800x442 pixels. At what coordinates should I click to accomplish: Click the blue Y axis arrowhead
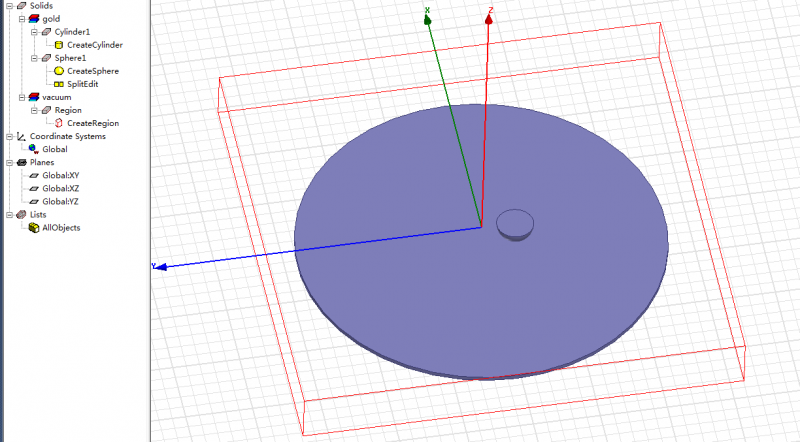click(x=161, y=266)
